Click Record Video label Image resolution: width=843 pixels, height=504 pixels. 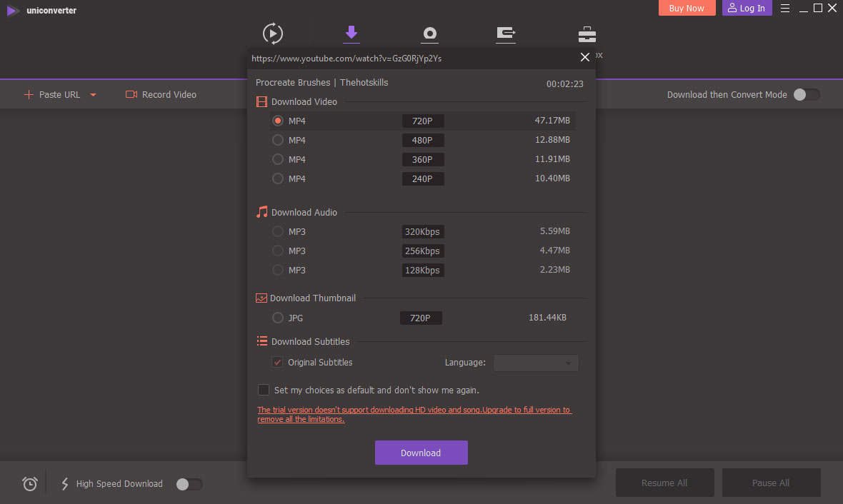click(169, 94)
